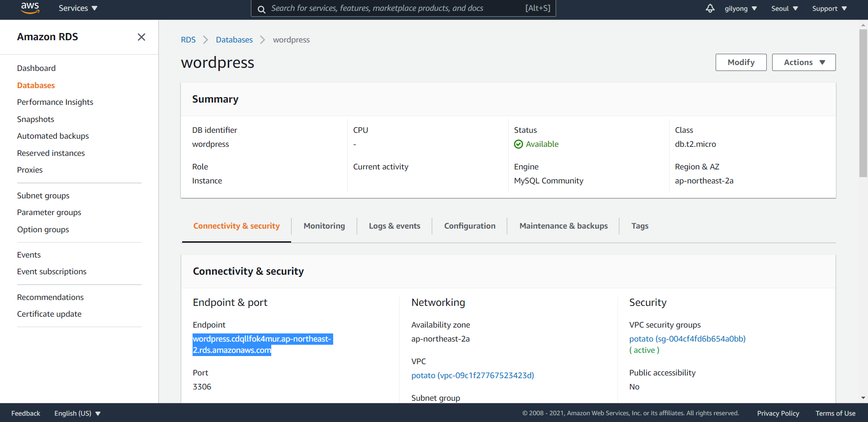Open the Events page in the sidebar
Viewport: 868px width, 422px height.
(x=29, y=255)
